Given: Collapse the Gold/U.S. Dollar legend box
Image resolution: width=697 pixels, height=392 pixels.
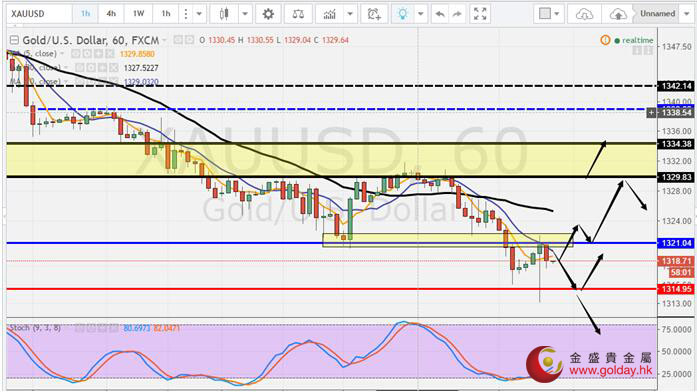Looking at the screenshot, I should tap(14, 40).
